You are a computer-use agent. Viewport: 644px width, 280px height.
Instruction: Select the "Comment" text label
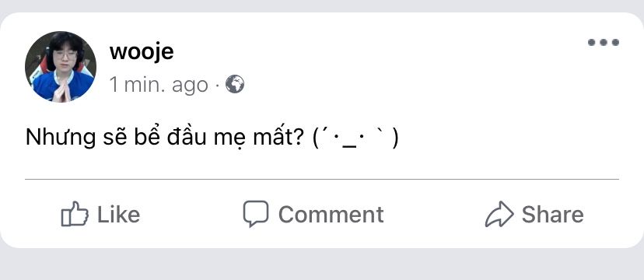331,215
